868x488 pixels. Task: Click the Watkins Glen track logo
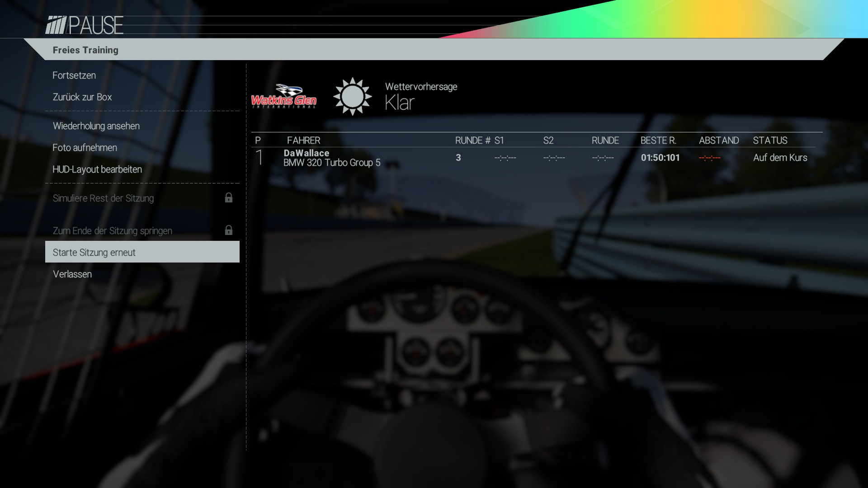(284, 96)
